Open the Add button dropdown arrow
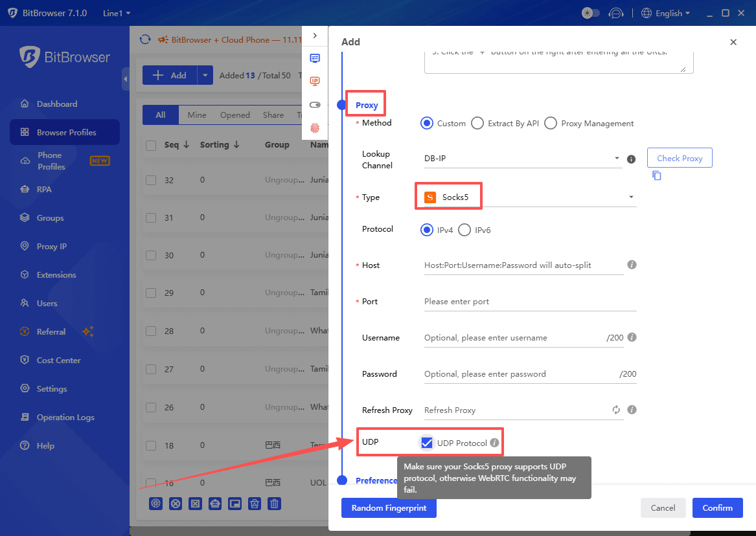756x536 pixels. (x=205, y=75)
